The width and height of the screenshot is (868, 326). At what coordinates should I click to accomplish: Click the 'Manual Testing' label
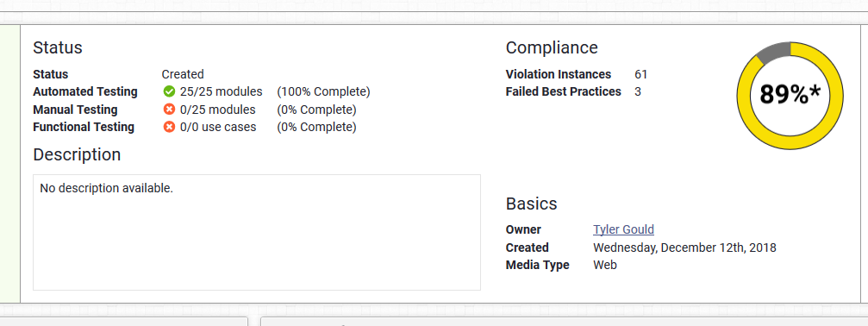coord(75,110)
